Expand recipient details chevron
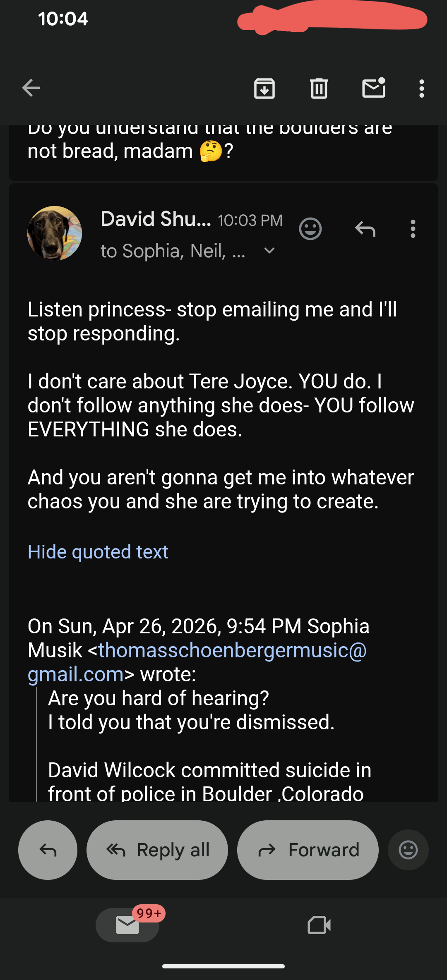The height and width of the screenshot is (980, 447). coord(269,251)
